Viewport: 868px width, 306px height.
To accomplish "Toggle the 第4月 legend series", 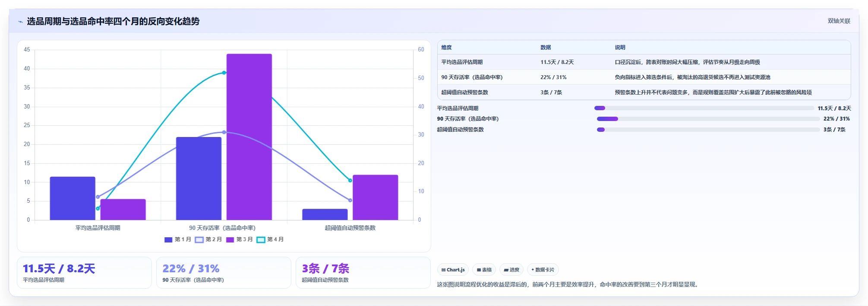I will 270,239.
